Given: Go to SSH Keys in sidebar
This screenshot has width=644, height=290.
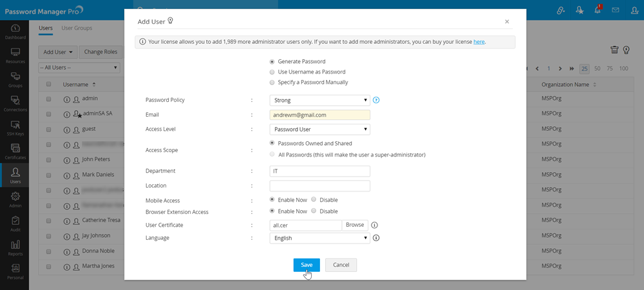Looking at the screenshot, I should 14,128.
